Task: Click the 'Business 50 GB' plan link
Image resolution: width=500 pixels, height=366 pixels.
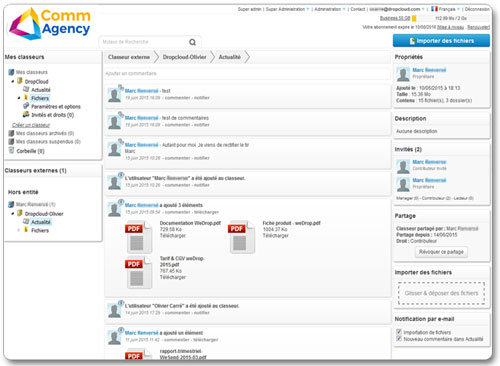Action: coord(395,18)
